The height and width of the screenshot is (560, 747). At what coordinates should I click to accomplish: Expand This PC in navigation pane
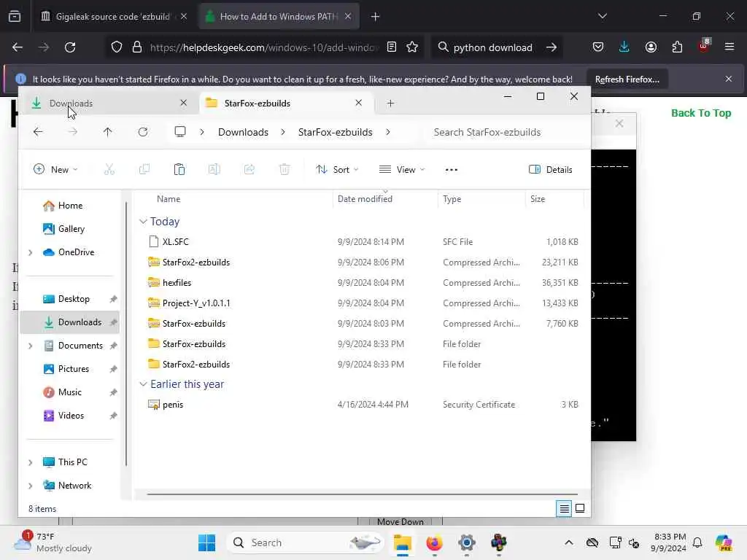coord(31,462)
